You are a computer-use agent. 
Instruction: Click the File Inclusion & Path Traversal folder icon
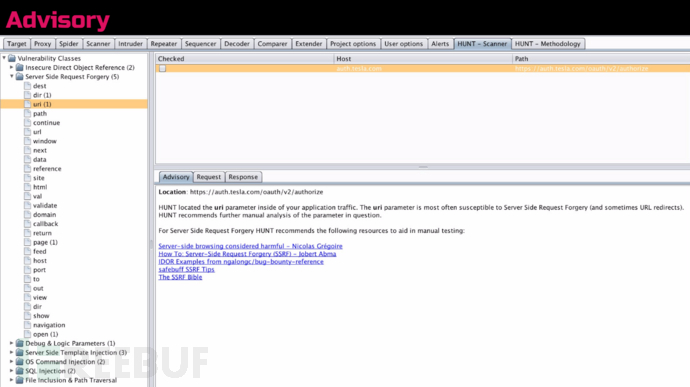point(19,380)
